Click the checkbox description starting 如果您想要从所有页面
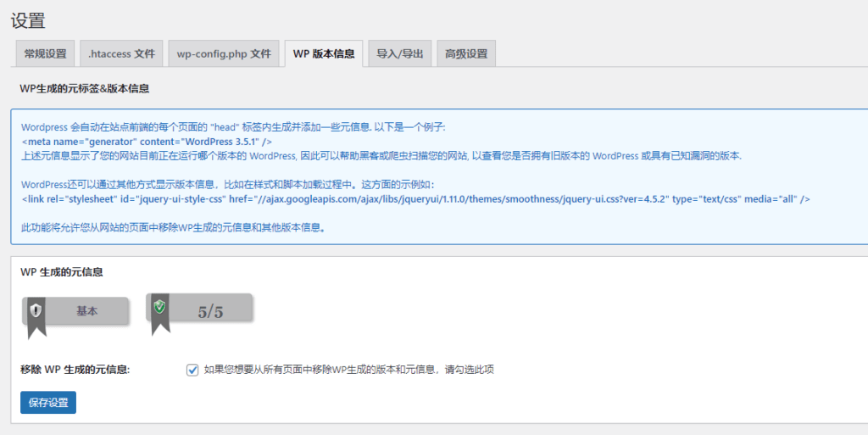 tap(348, 370)
